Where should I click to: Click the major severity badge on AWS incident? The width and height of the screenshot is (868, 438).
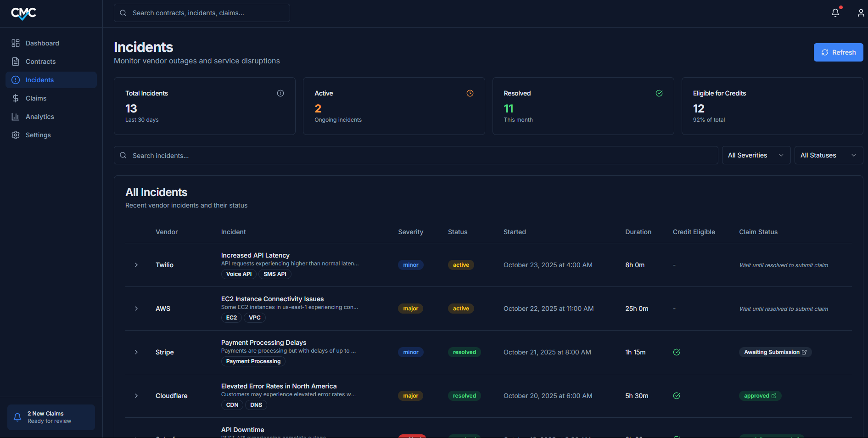click(410, 308)
